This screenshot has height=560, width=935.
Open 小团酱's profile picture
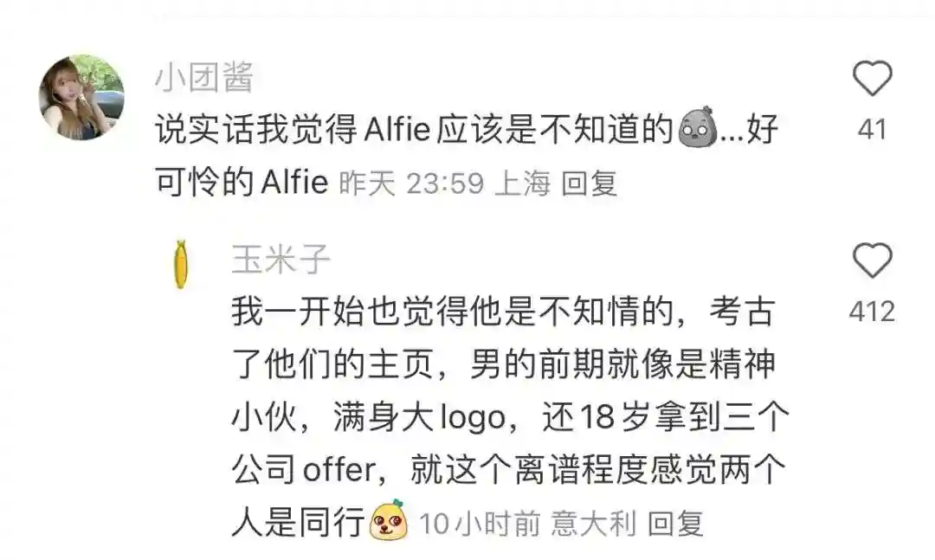tap(81, 97)
